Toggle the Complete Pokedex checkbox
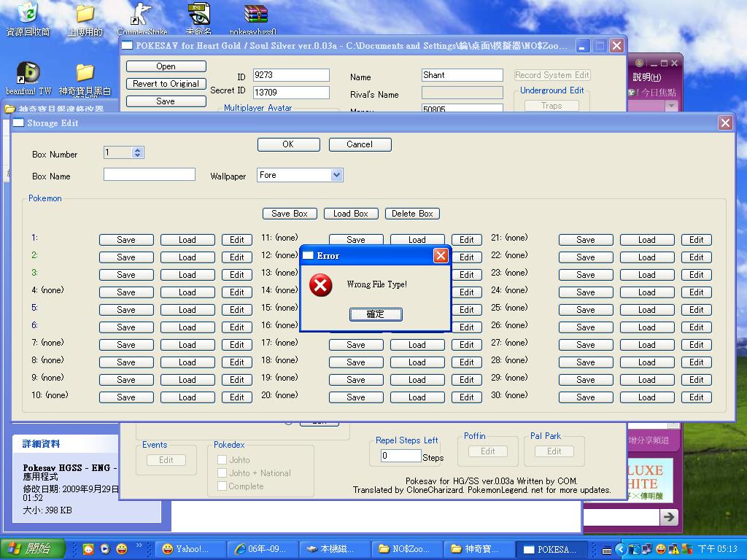 point(222,486)
